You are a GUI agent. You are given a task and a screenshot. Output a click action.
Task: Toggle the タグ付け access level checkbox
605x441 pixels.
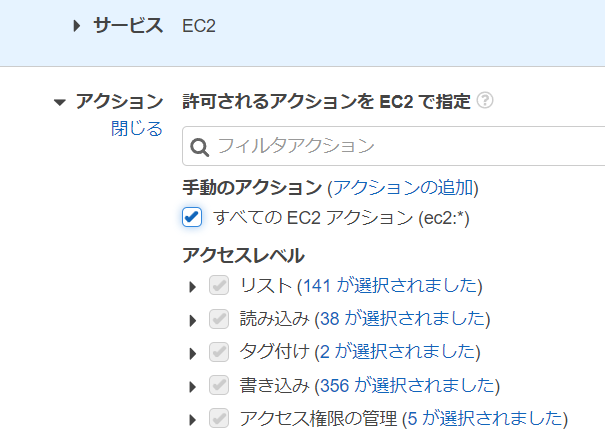click(x=218, y=353)
